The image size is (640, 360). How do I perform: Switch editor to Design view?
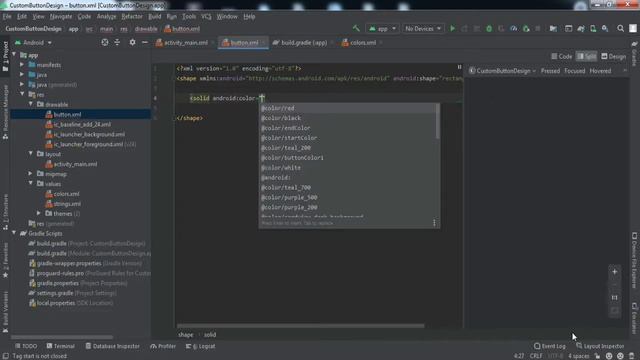point(613,56)
